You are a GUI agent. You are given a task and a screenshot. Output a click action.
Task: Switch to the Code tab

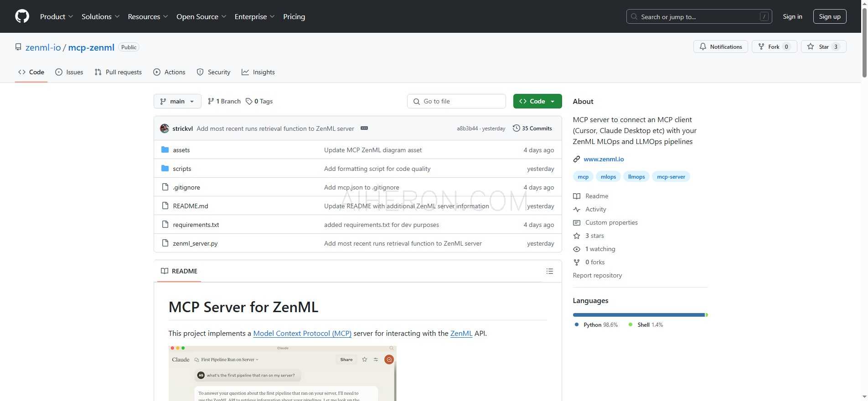pyautogui.click(x=31, y=72)
